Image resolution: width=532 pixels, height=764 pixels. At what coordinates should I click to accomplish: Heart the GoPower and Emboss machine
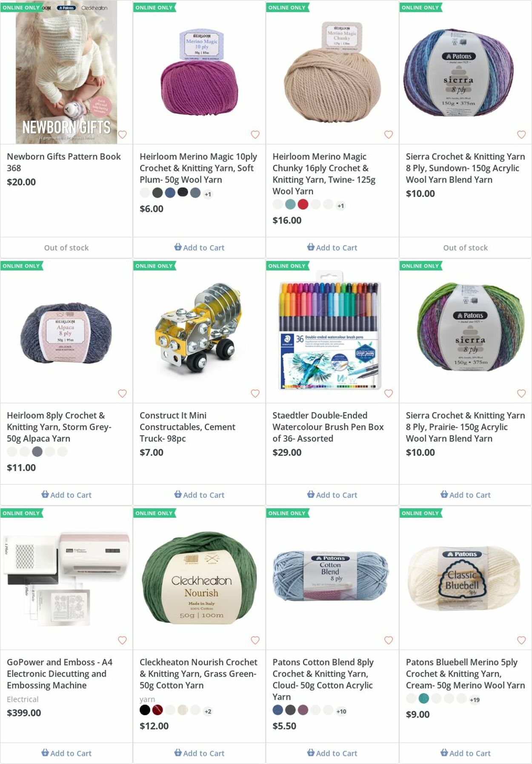click(122, 640)
